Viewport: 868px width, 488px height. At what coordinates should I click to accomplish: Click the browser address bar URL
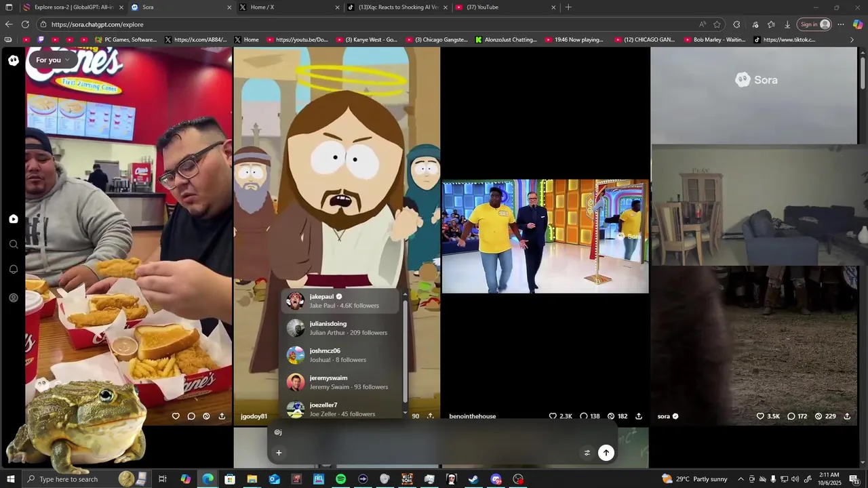coord(97,24)
